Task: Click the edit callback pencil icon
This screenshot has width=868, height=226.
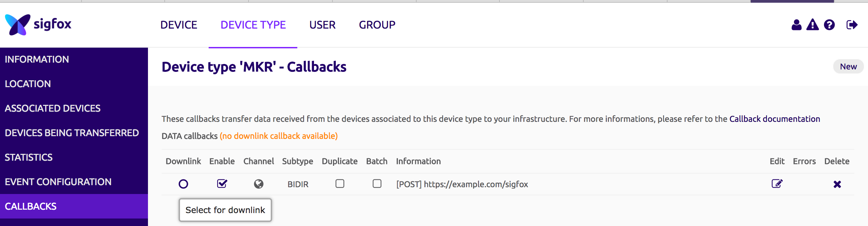Action: click(777, 184)
